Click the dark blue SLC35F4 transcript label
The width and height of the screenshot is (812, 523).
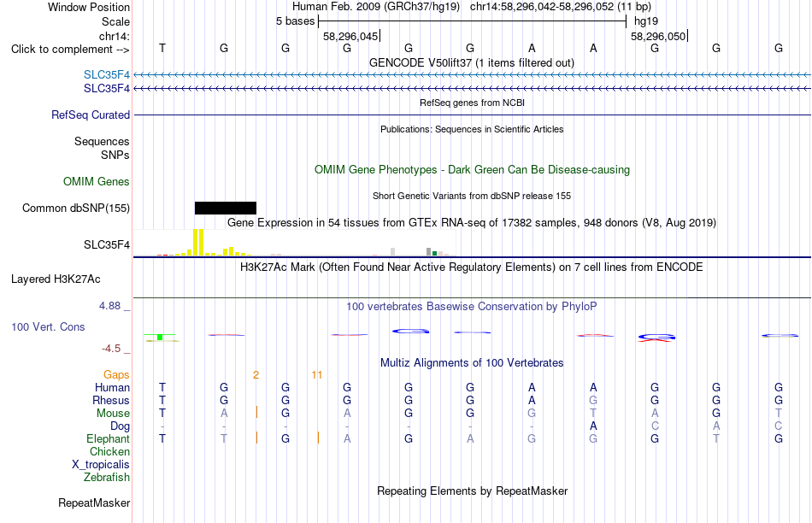click(x=107, y=89)
